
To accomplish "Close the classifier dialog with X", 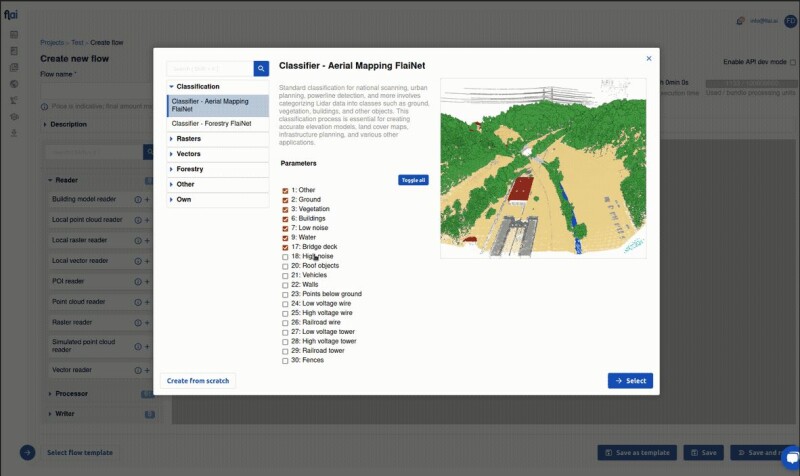I will pyautogui.click(x=648, y=59).
